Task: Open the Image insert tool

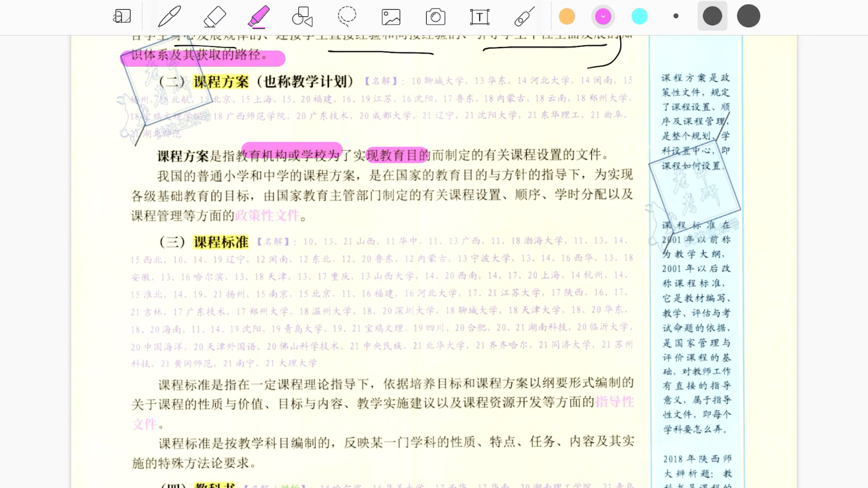Action: tap(391, 17)
